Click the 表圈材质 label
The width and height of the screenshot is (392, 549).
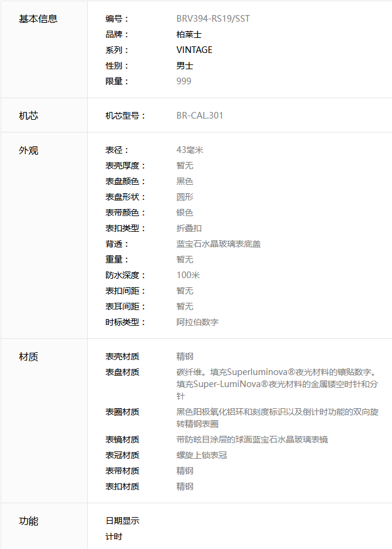(123, 412)
